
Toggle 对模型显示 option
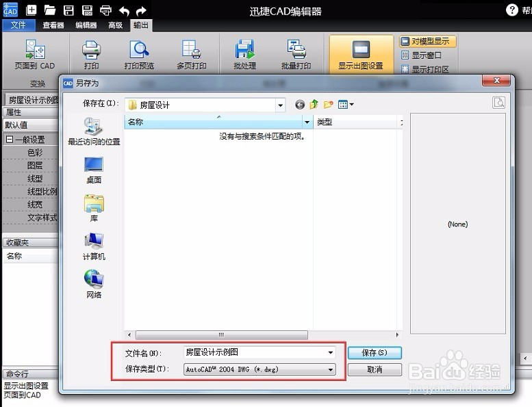click(x=427, y=41)
